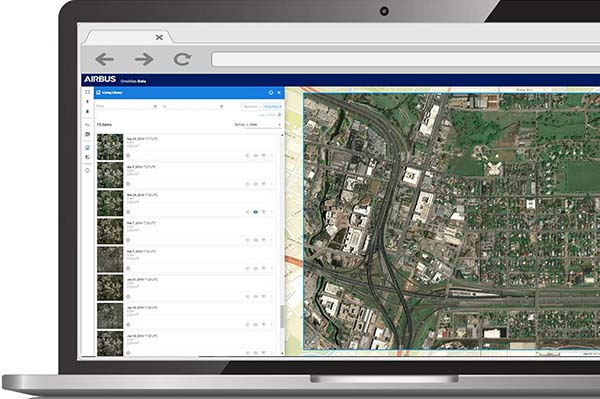The image size is (600, 399).
Task: Click the browser forward arrow
Action: click(144, 59)
